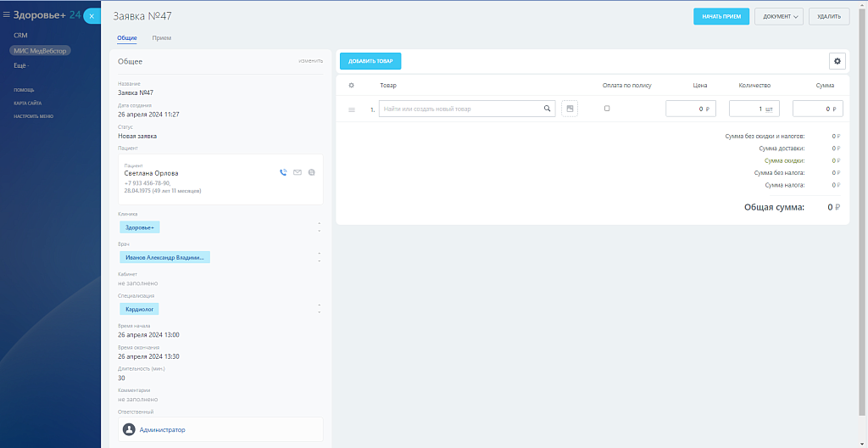Open product table settings gear at top right

pos(837,61)
